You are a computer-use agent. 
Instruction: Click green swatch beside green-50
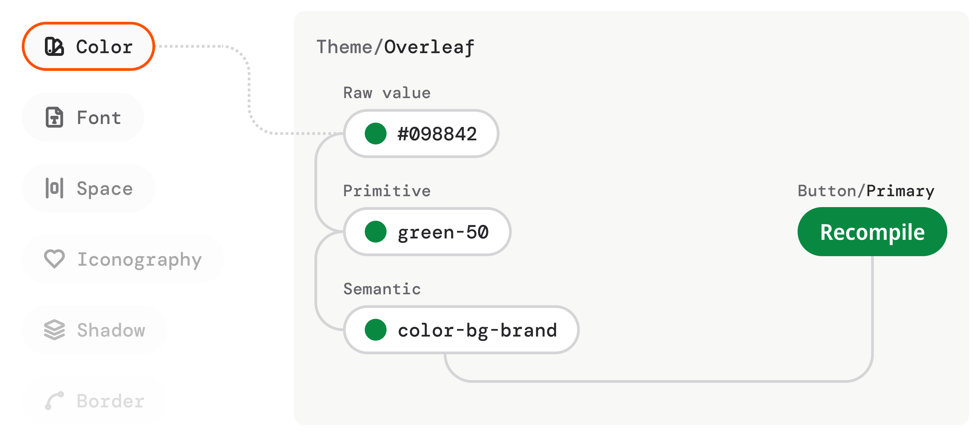375,232
